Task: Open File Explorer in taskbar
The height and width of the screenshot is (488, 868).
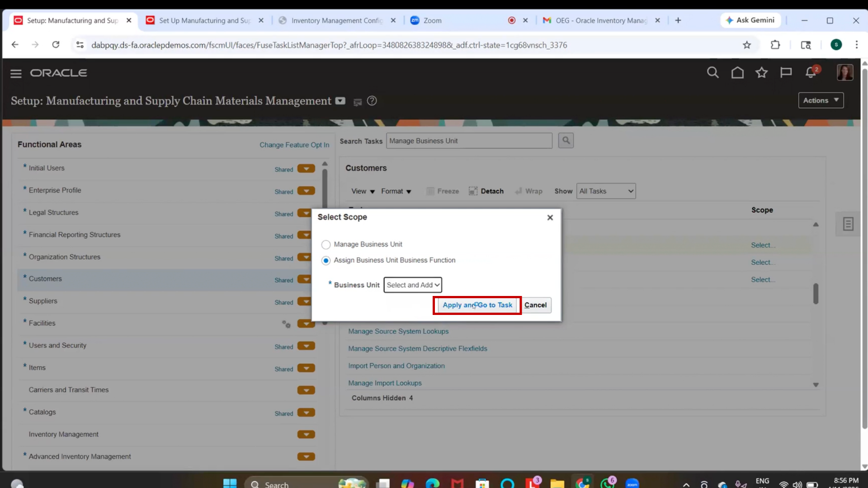Action: 557,483
